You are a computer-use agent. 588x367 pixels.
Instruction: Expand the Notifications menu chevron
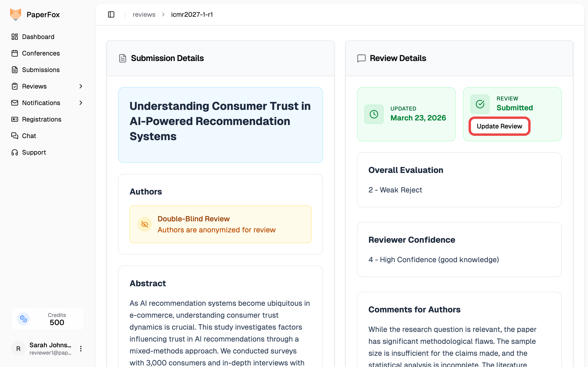(81, 103)
